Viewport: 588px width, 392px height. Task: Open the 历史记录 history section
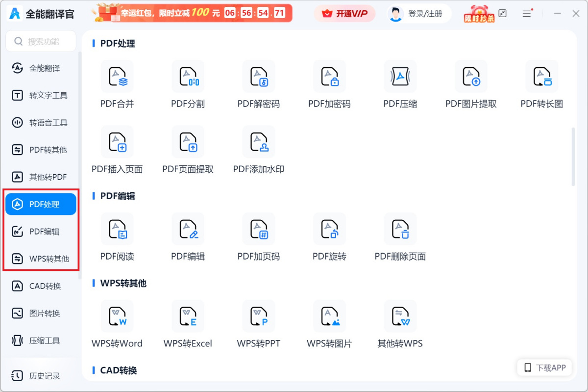coord(41,376)
